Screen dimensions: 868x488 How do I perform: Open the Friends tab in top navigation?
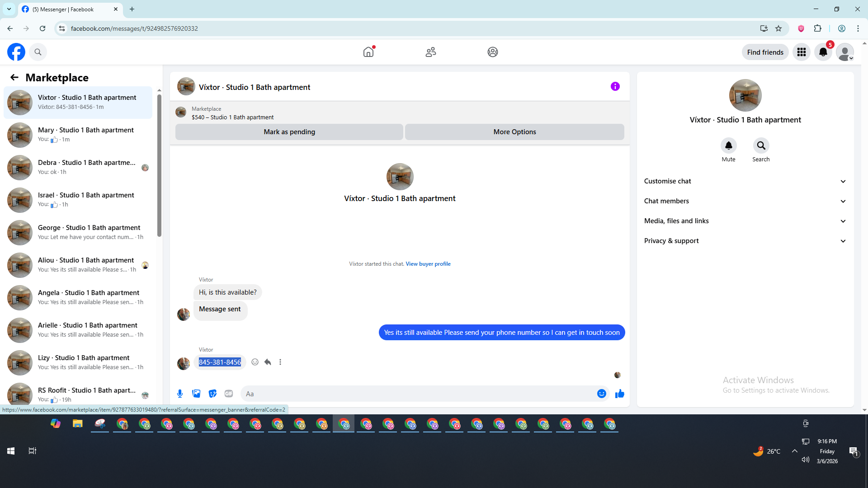coord(430,52)
